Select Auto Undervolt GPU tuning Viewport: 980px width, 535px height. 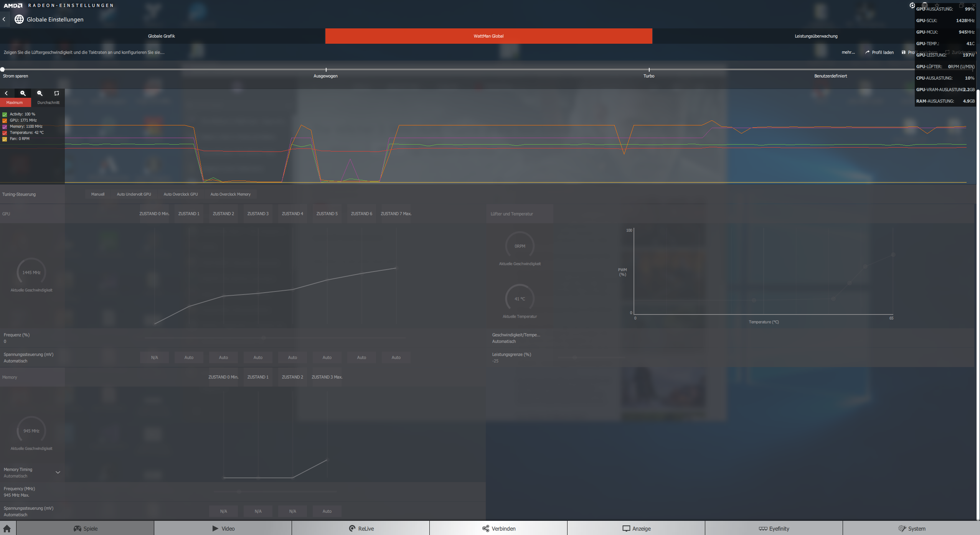pos(134,194)
